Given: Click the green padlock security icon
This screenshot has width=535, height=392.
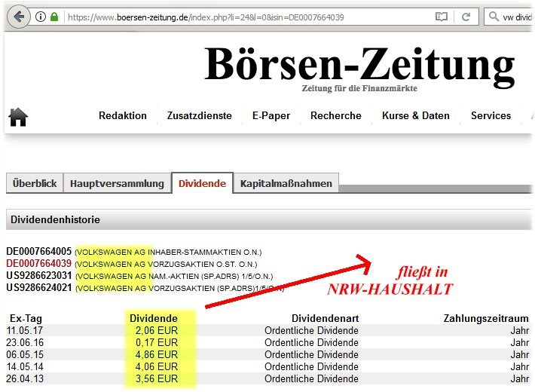Looking at the screenshot, I should point(54,17).
